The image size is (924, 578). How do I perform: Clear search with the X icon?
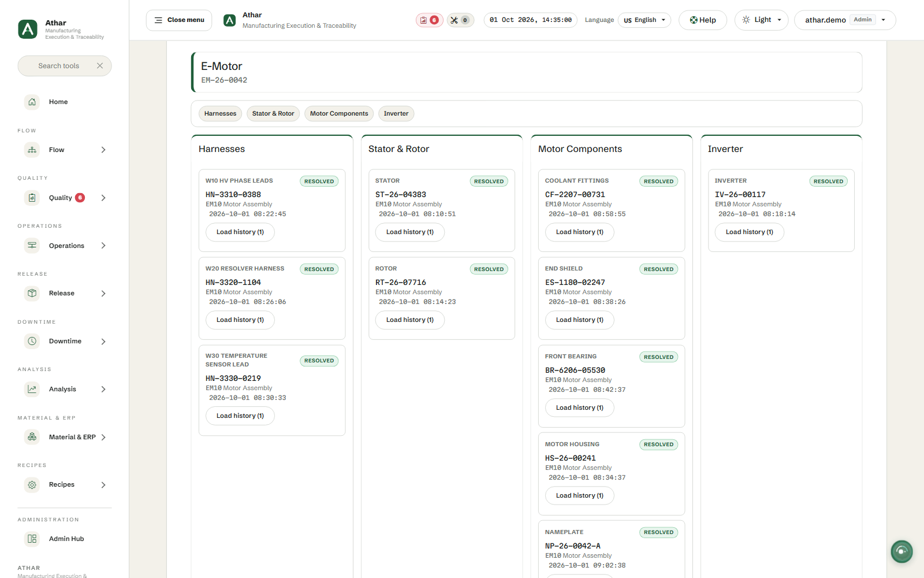100,66
